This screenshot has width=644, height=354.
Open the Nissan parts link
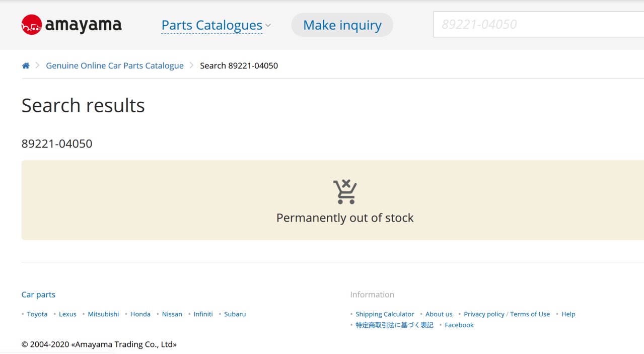pos(172,314)
